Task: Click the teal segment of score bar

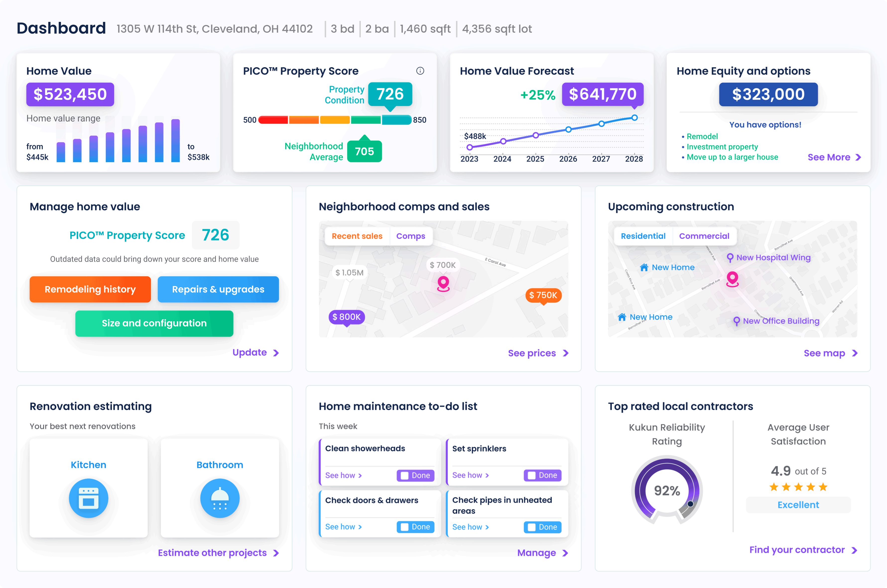Action: [396, 120]
